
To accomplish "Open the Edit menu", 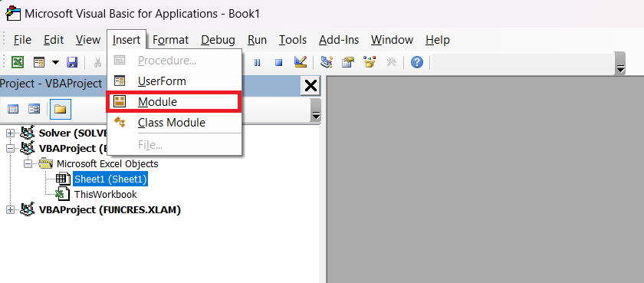I will click(x=54, y=40).
